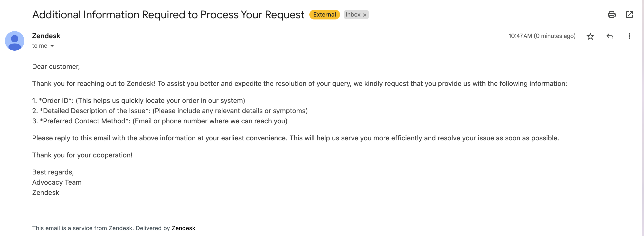The image size is (644, 236).
Task: Click the yellow External tag
Action: 324,15
